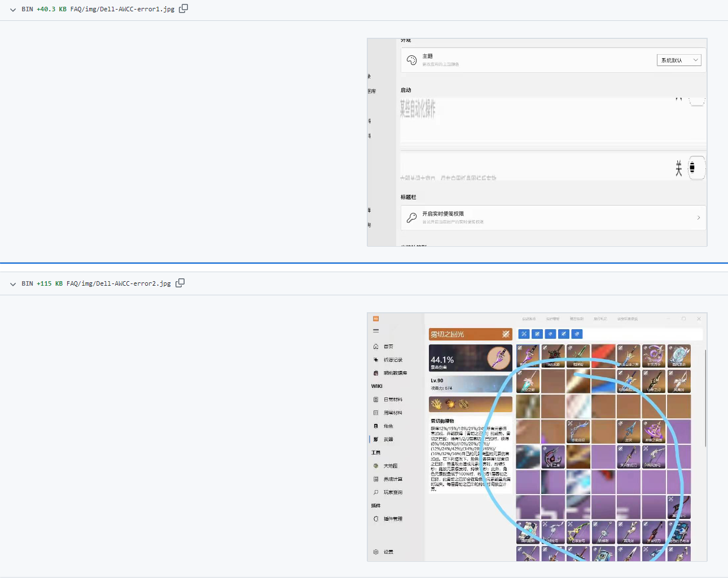
Task: Turn on the 关 toggle in startup settings
Action: coord(697,168)
